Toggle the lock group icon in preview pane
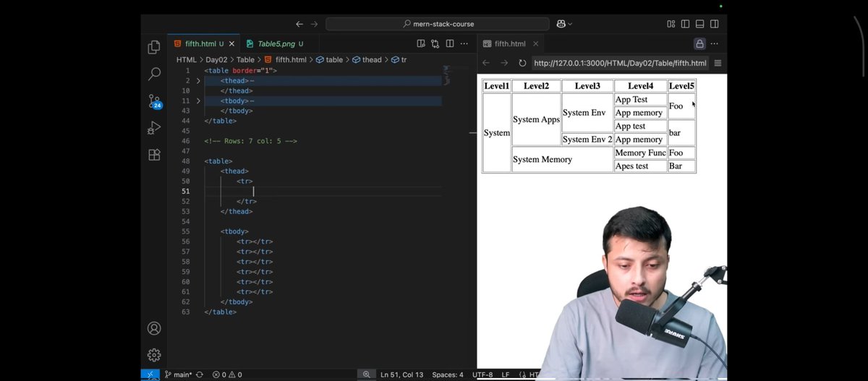 coord(699,44)
